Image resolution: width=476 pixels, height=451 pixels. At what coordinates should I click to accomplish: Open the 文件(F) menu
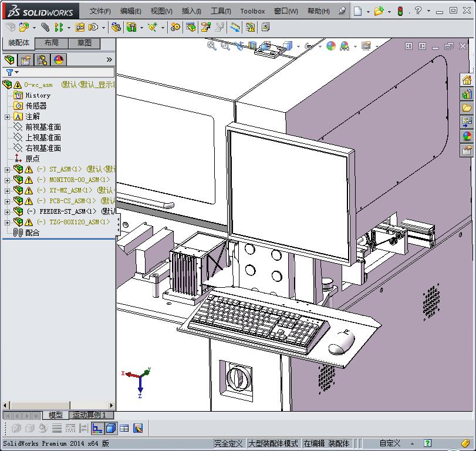coord(100,11)
